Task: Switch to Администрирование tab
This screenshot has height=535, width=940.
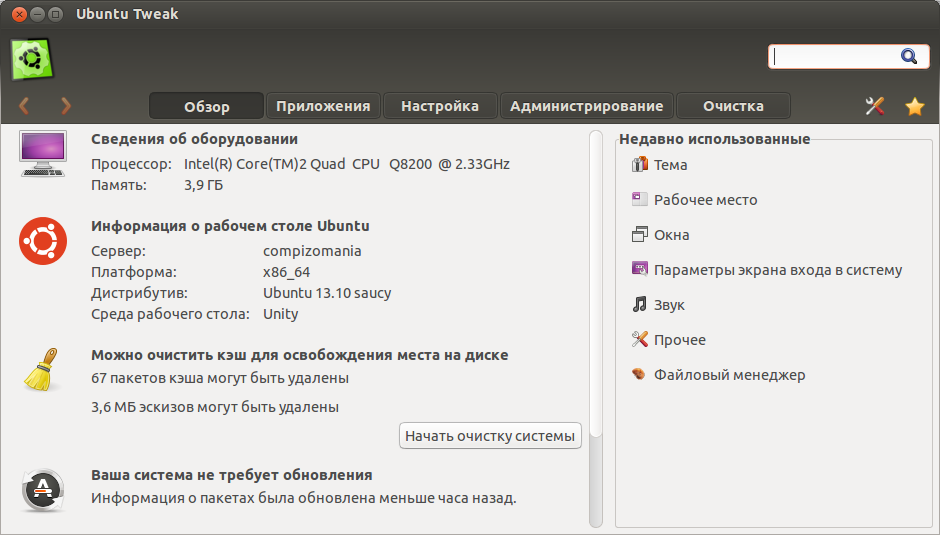Action: [x=586, y=106]
